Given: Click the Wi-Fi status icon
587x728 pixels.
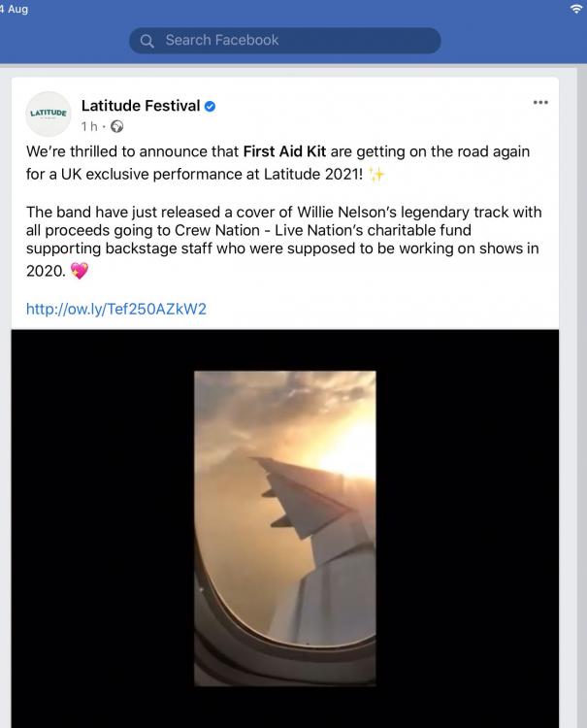Looking at the screenshot, I should point(576,9).
